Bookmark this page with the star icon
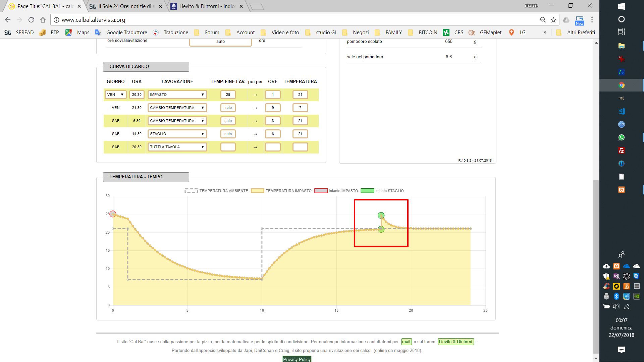Viewport: 644px width, 362px height. point(553,20)
